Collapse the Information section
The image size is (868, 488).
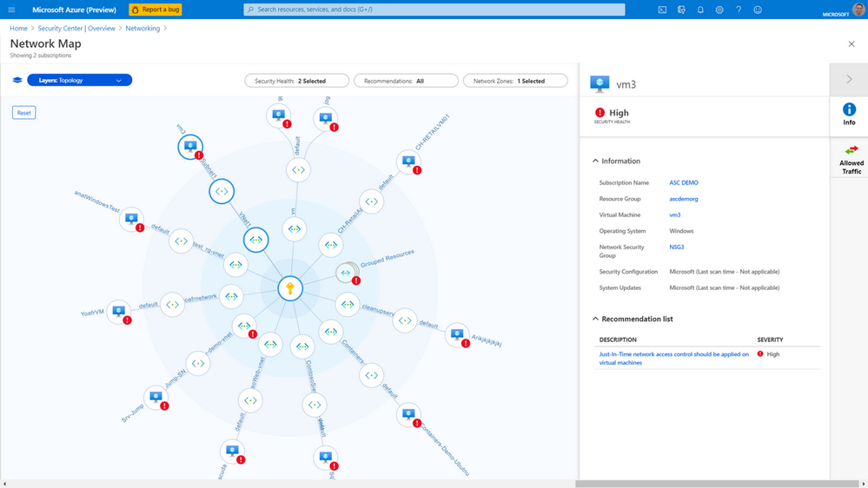(596, 161)
